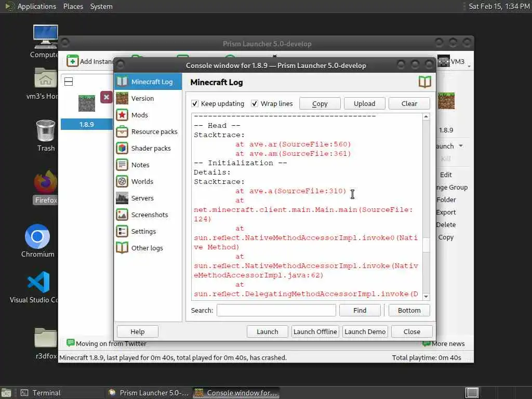Toggle the Keep updating checkbox
Screen dimensions: 532x399
click(195, 103)
